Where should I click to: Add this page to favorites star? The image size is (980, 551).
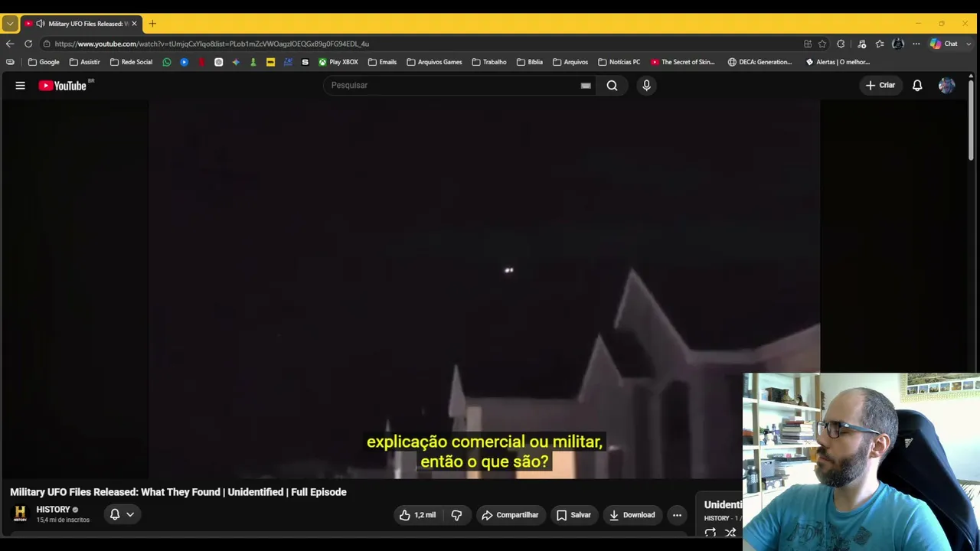click(822, 44)
